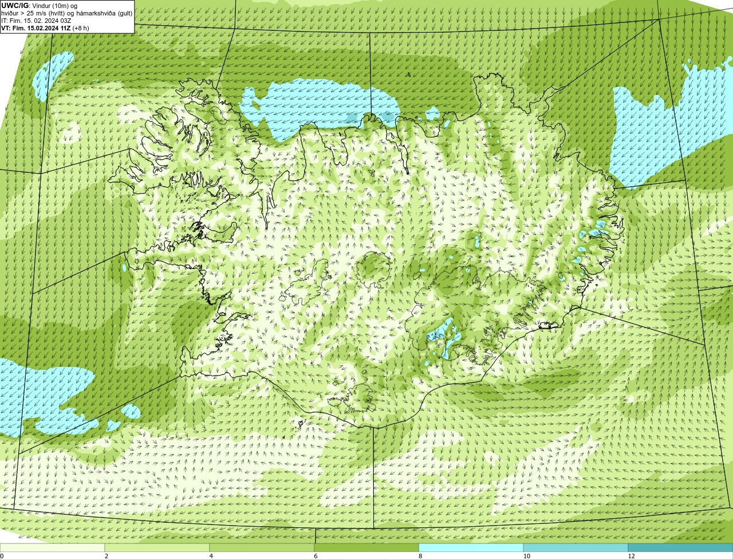
Task: Click the 'hviður > 25 m/s (hvítt)' legend line
Action: (x=67, y=13)
